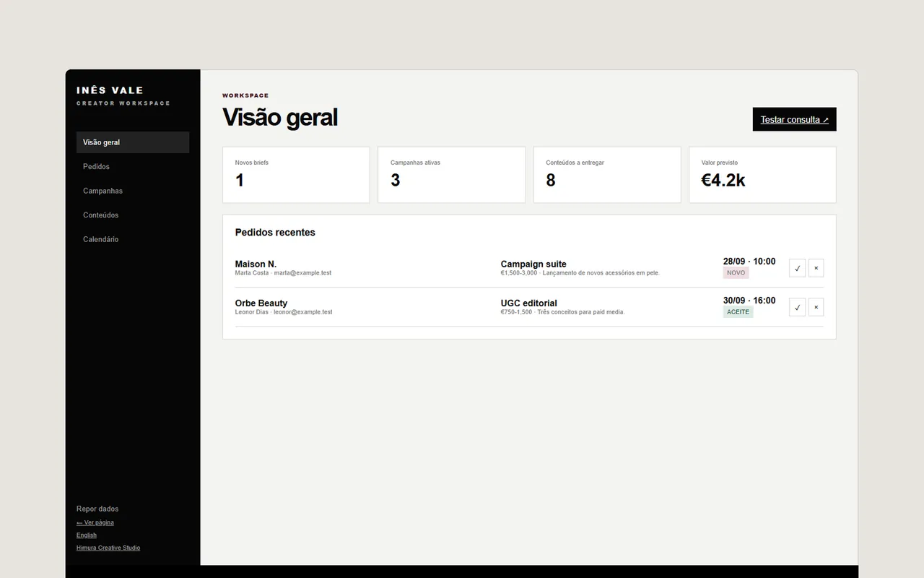924x578 pixels.
Task: Accept the Orbe Beauty request with the checkmark
Action: (797, 307)
